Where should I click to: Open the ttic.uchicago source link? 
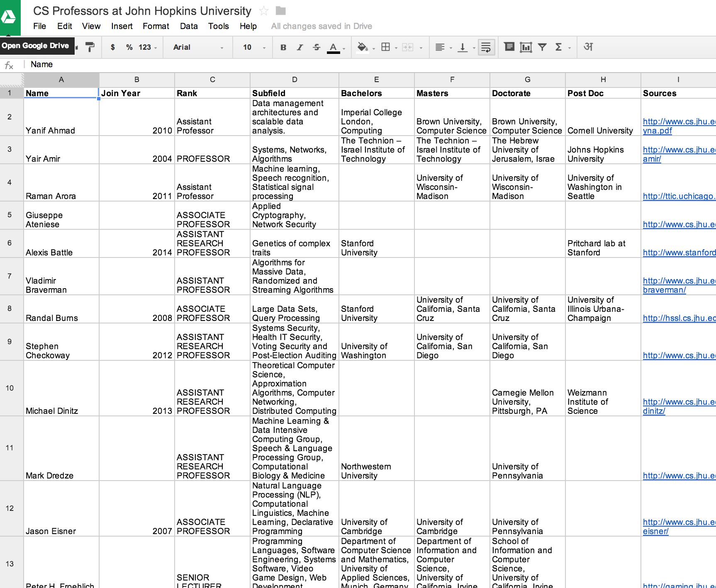coord(679,196)
